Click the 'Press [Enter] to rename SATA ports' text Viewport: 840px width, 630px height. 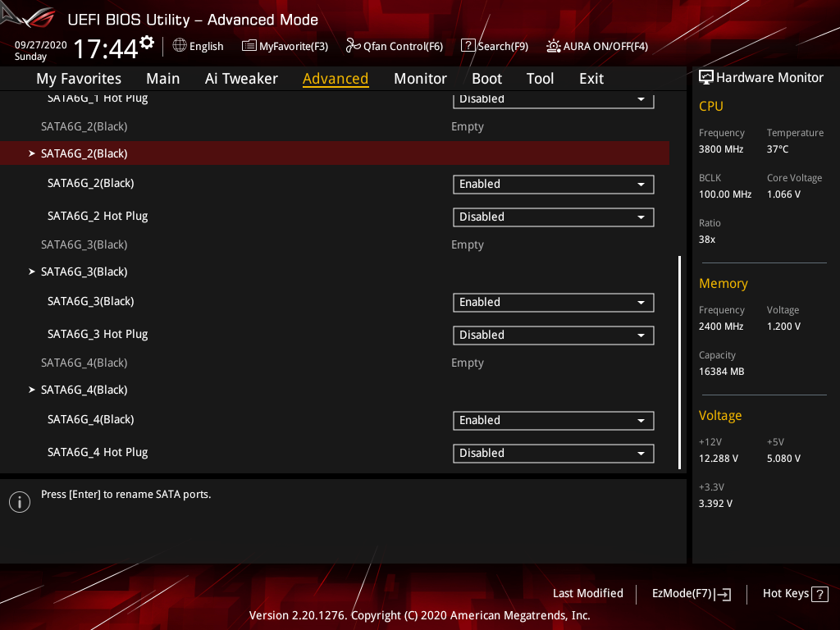click(x=126, y=495)
